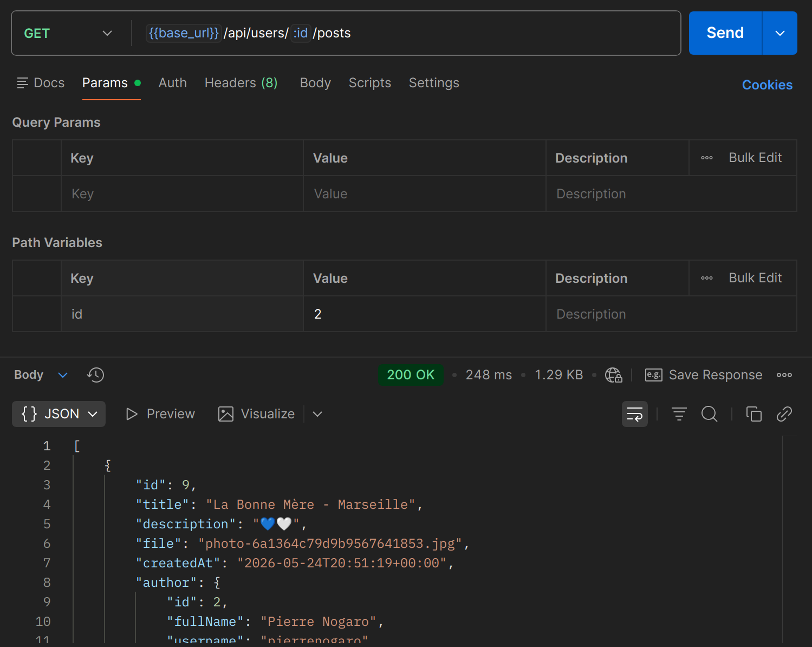The image size is (812, 647).
Task: Open response history clock icon
Action: (x=95, y=375)
